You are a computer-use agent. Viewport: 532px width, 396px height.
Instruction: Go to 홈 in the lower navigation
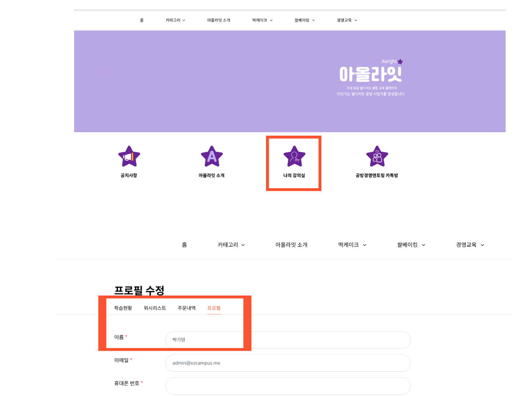click(x=185, y=245)
